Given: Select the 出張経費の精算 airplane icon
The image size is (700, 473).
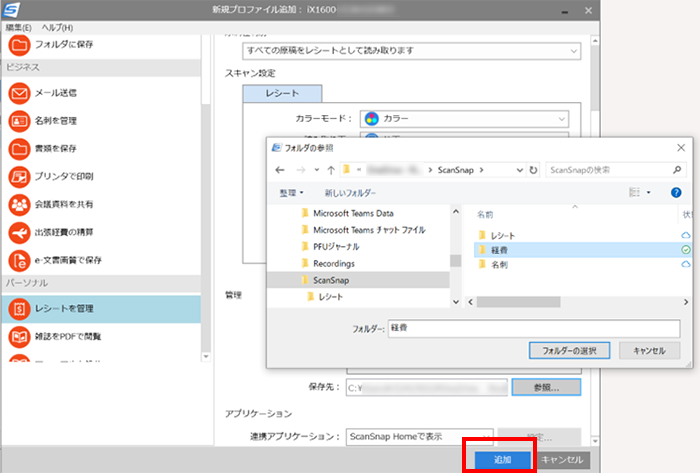Looking at the screenshot, I should coord(19,232).
